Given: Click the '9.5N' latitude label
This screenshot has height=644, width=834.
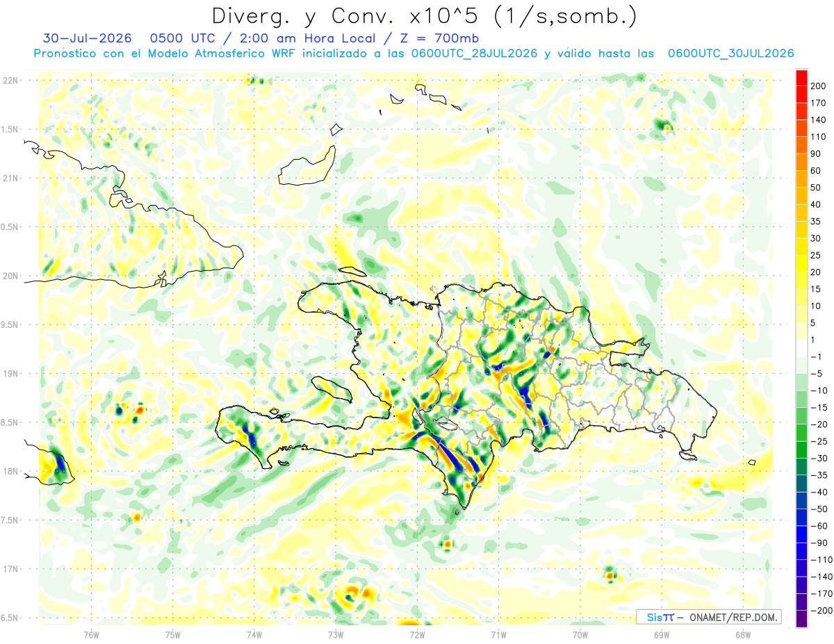Looking at the screenshot, I should 10,325.
